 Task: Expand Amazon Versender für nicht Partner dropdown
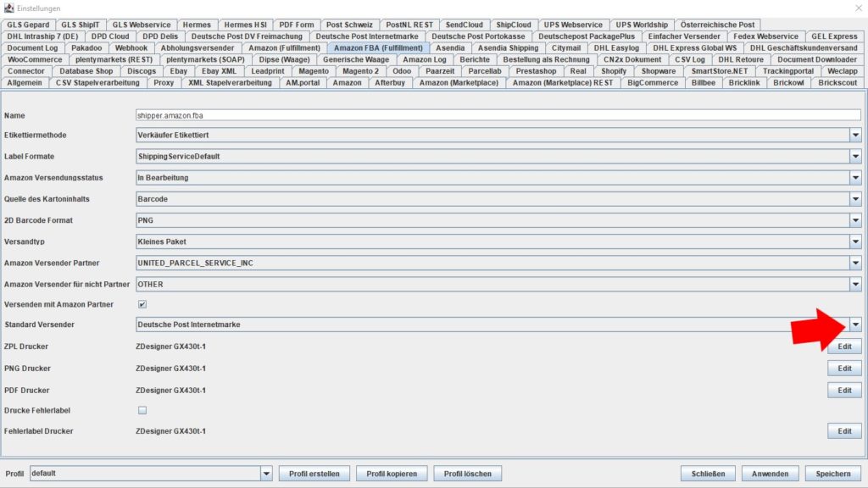tap(855, 285)
